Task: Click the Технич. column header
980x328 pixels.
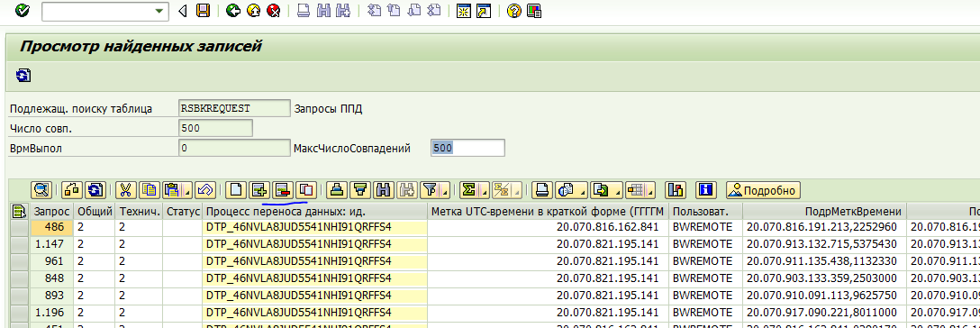Action: point(140,211)
